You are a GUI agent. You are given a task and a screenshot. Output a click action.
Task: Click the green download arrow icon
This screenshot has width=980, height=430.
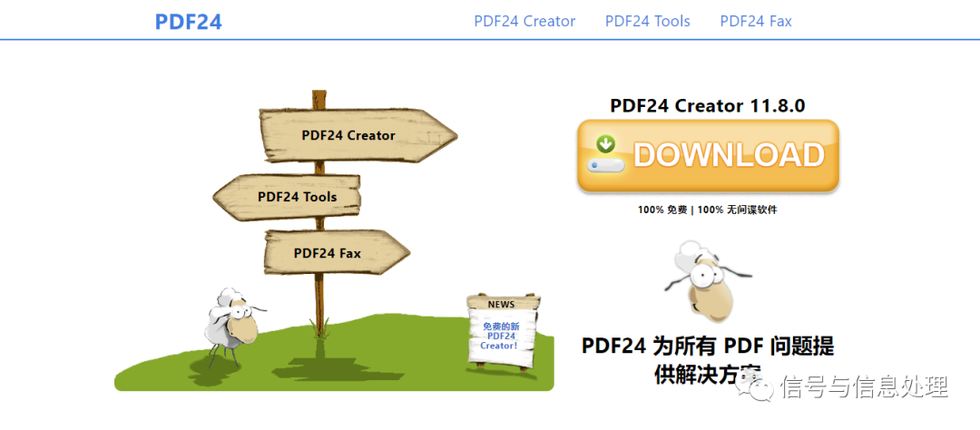tap(605, 143)
